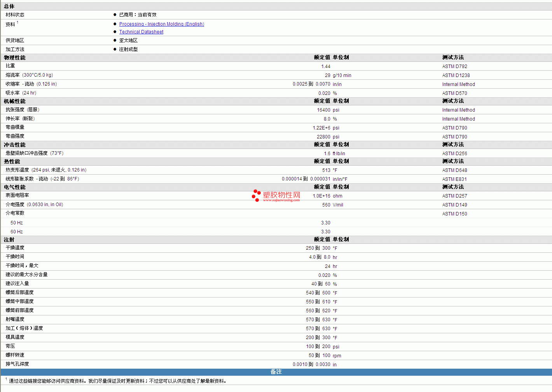Viewport: 552px width, 392px height.
Task: Select the 排气孔深度 row label
Action: [17, 364]
